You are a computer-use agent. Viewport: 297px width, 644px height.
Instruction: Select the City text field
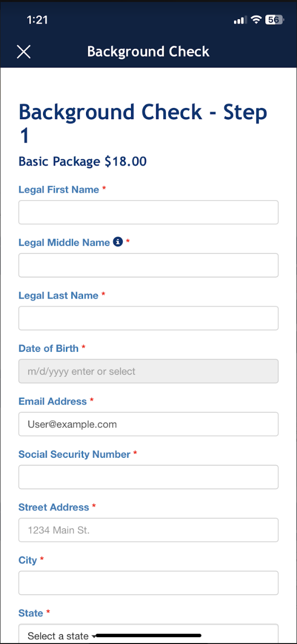pos(148,583)
